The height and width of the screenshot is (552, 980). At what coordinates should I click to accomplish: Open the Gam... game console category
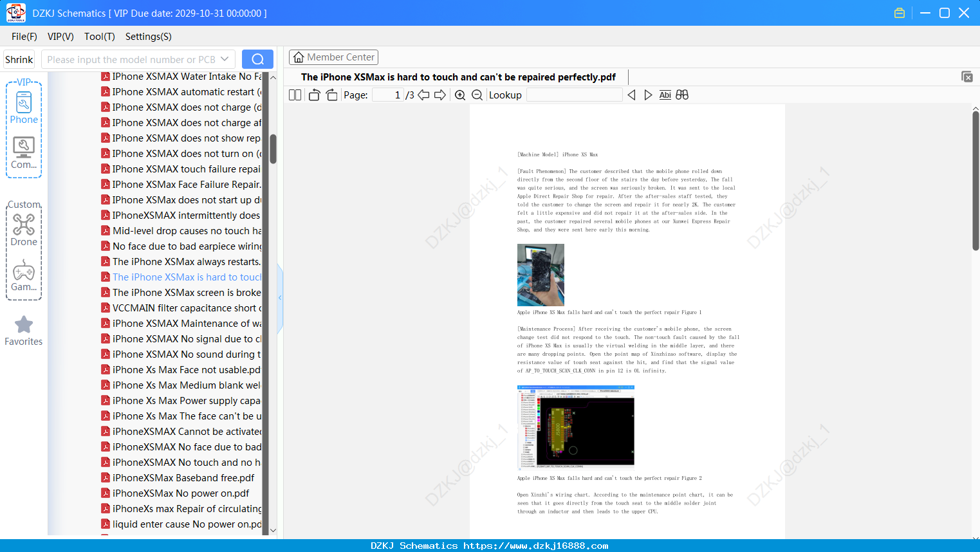[24, 275]
